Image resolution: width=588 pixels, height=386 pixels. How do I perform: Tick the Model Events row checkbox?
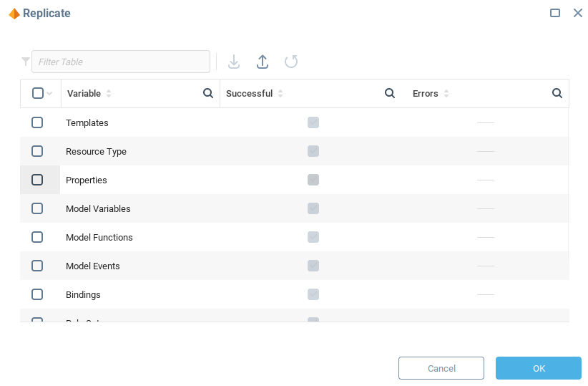point(37,266)
